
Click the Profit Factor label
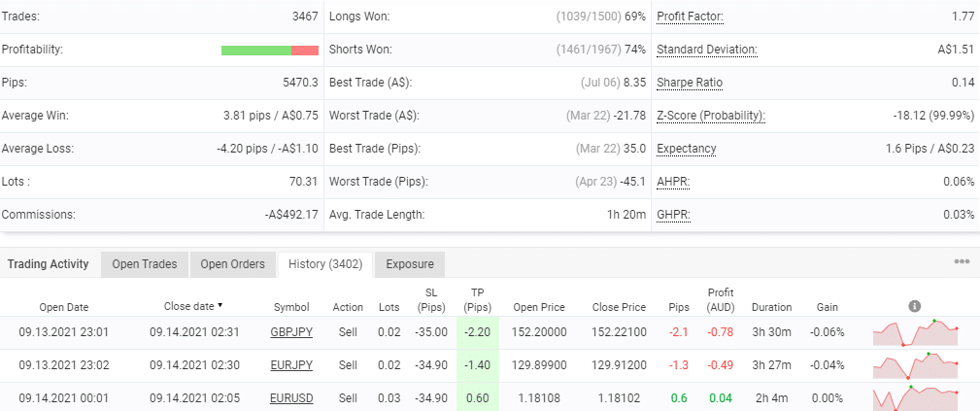click(690, 17)
